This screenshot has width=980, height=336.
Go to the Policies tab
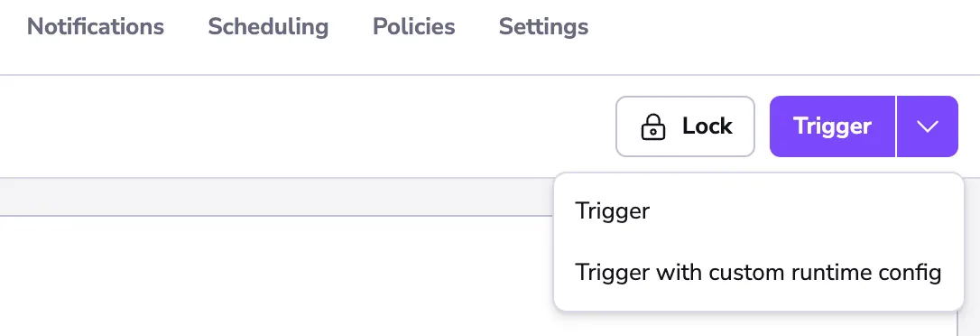click(414, 26)
